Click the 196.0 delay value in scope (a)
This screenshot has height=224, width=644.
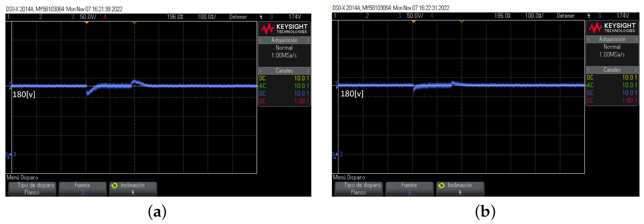[175, 17]
